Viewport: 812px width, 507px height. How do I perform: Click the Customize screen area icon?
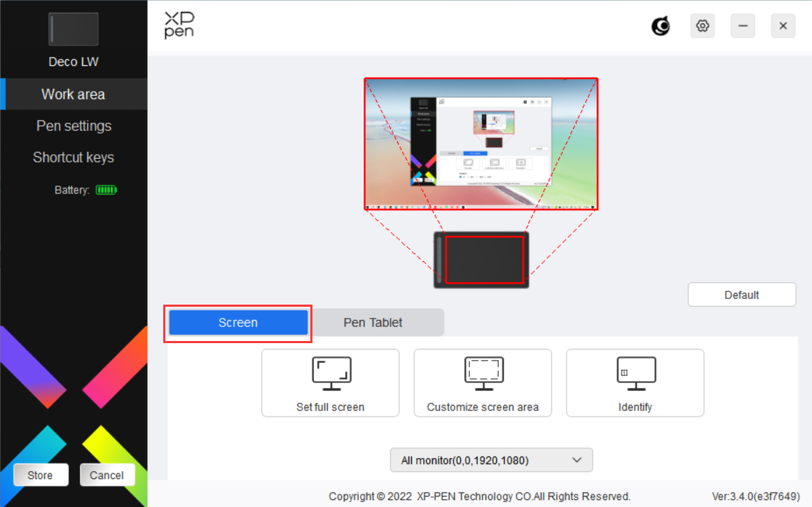pos(483,374)
